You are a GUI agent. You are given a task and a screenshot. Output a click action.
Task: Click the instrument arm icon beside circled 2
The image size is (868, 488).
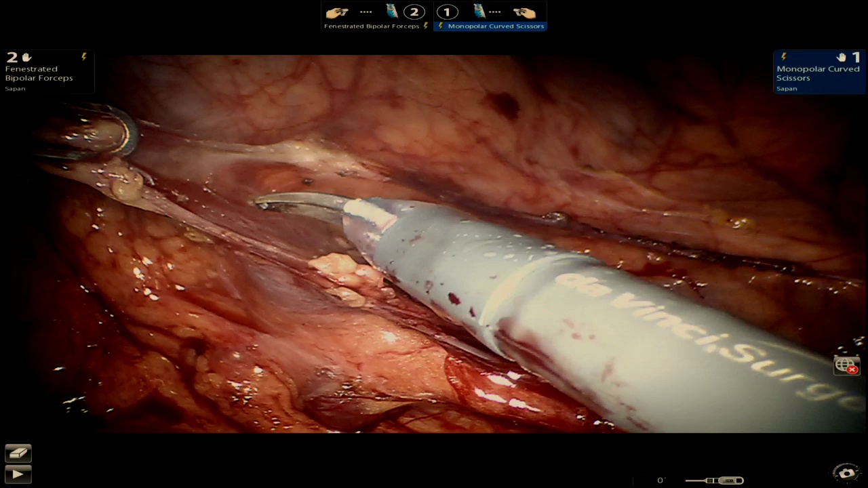pos(392,12)
